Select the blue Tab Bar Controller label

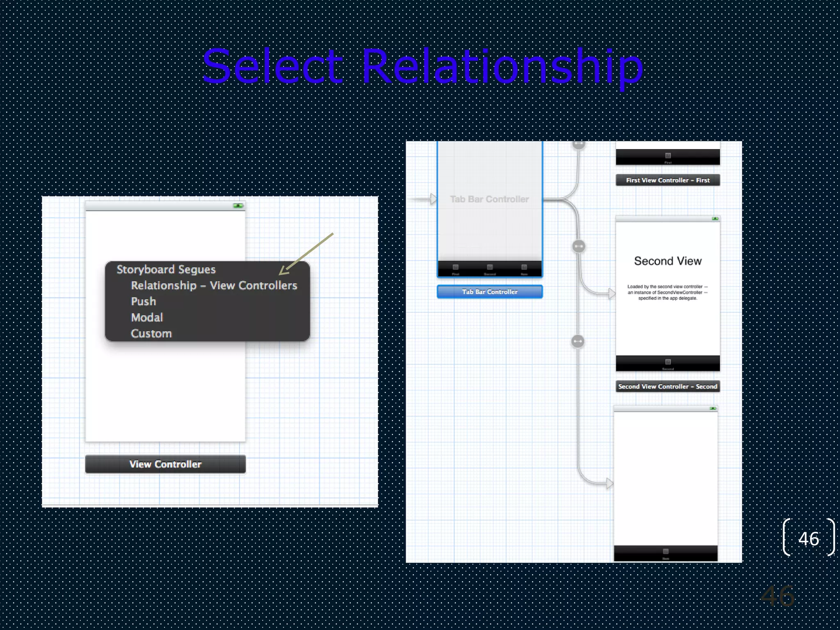pos(490,292)
